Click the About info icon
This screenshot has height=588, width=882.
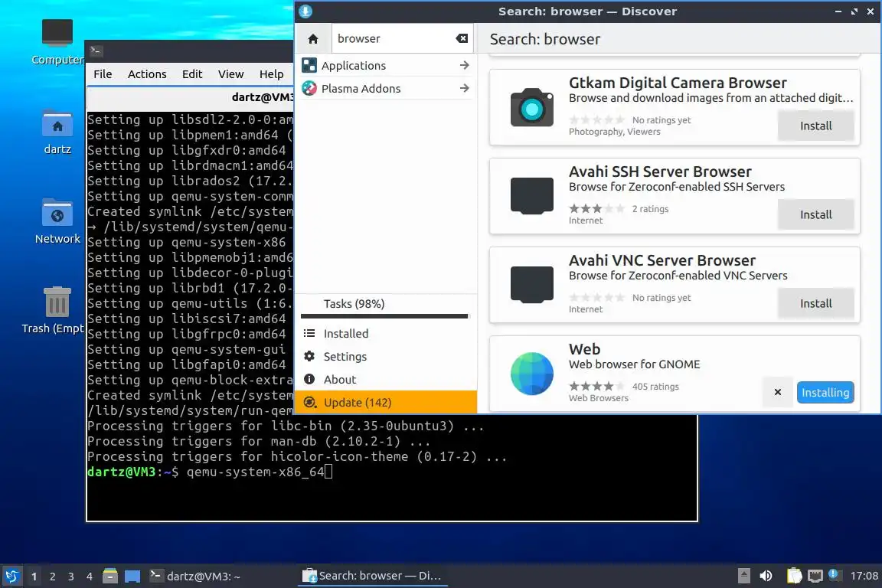coord(309,379)
